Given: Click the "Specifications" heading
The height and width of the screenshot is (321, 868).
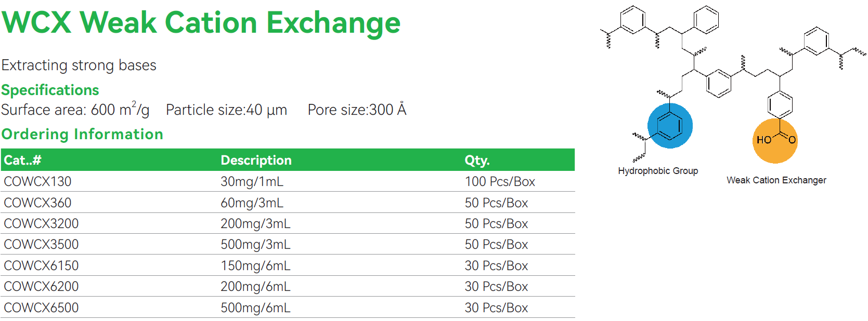Looking at the screenshot, I should click(x=50, y=90).
